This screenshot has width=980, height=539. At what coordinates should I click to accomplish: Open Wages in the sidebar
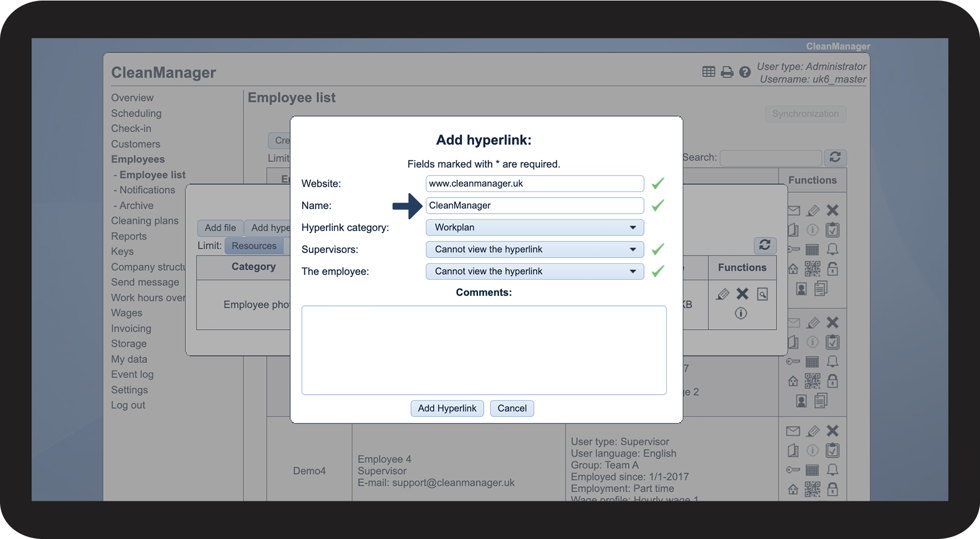click(126, 313)
